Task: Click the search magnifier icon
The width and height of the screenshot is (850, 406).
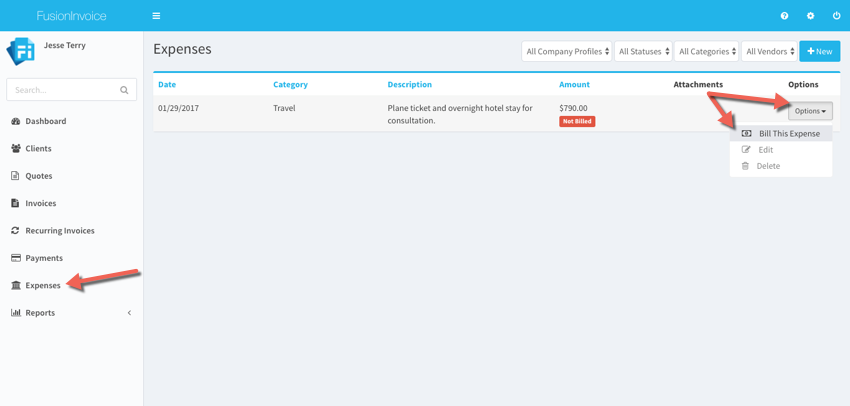Action: [124, 90]
